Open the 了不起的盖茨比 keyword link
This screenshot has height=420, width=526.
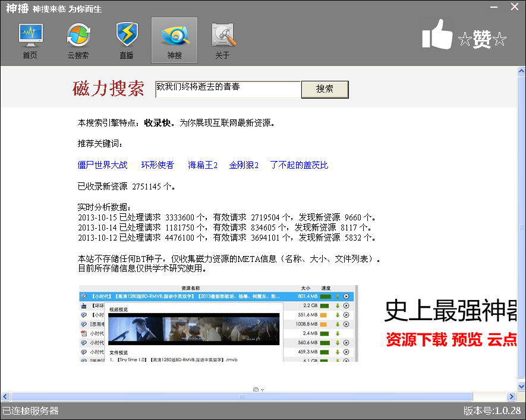(299, 165)
